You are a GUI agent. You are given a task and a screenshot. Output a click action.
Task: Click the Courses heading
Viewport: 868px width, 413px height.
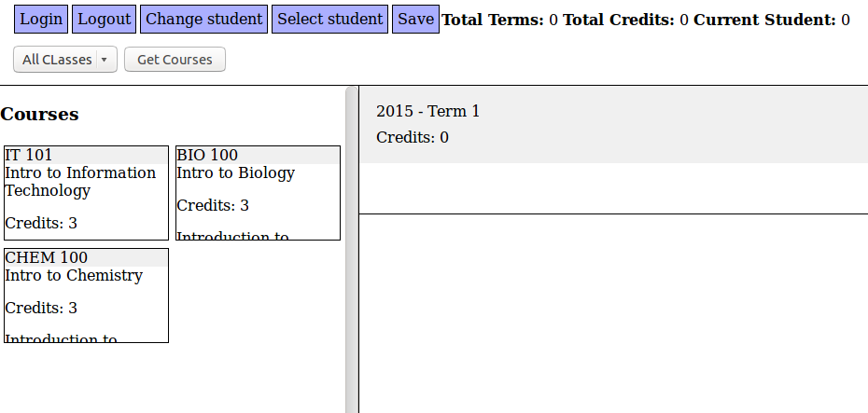39,115
